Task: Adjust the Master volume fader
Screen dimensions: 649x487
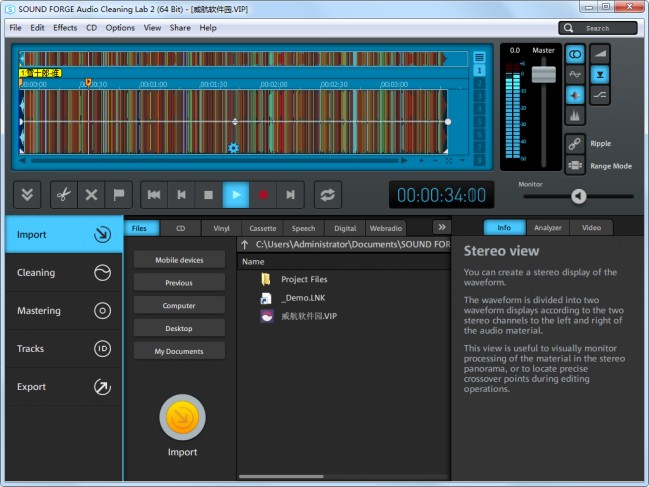Action: coord(543,74)
